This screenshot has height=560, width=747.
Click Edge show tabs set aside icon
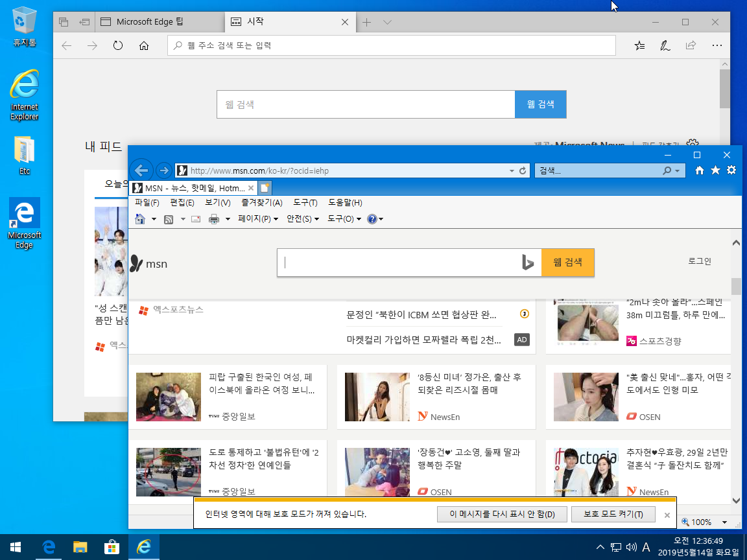[64, 22]
